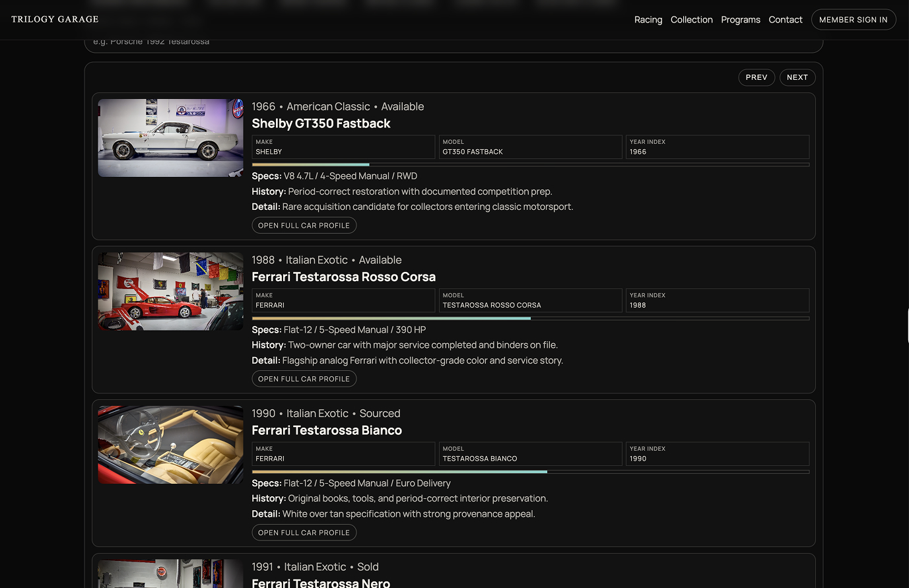Click the Contact link
The width and height of the screenshot is (909, 588).
coord(785,20)
